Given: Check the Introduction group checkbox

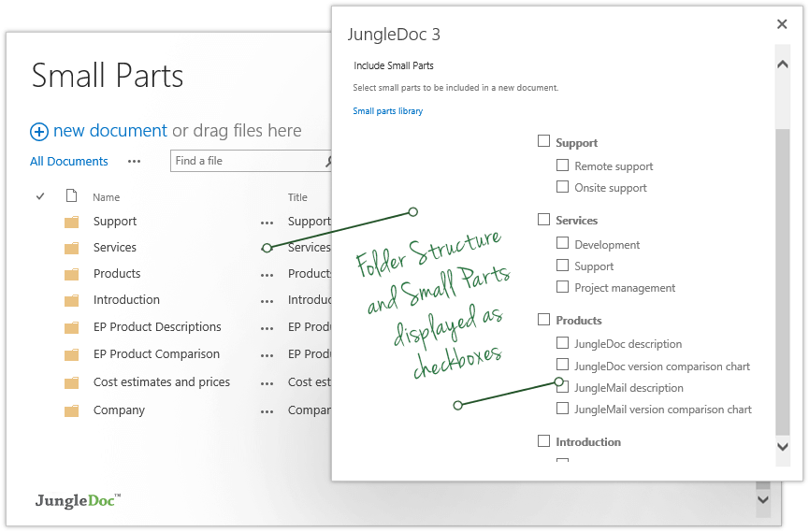Looking at the screenshot, I should (x=543, y=441).
